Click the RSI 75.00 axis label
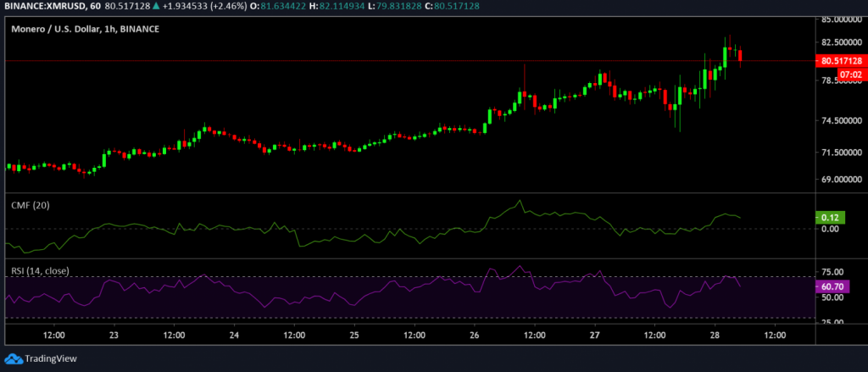The height and width of the screenshot is (372, 868). coord(832,271)
